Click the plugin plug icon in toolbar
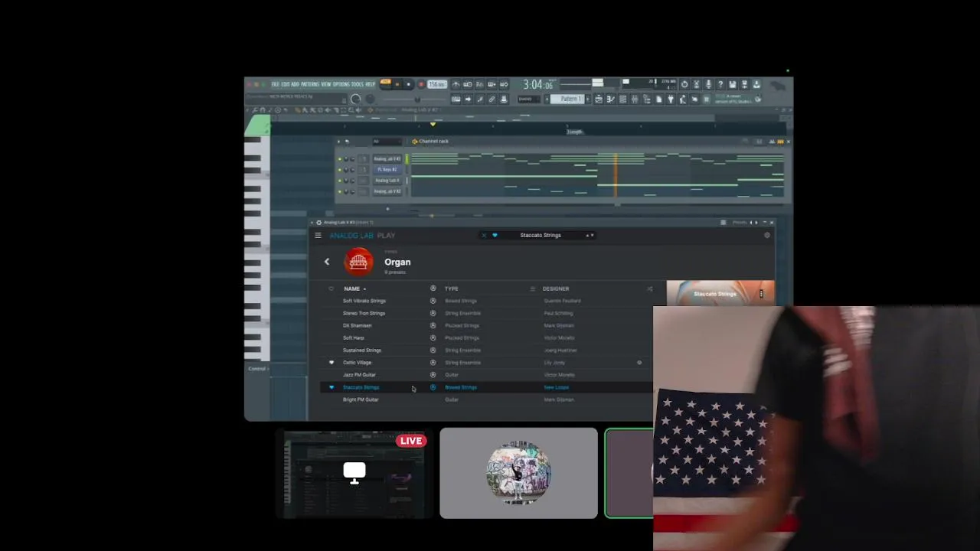 (x=671, y=99)
